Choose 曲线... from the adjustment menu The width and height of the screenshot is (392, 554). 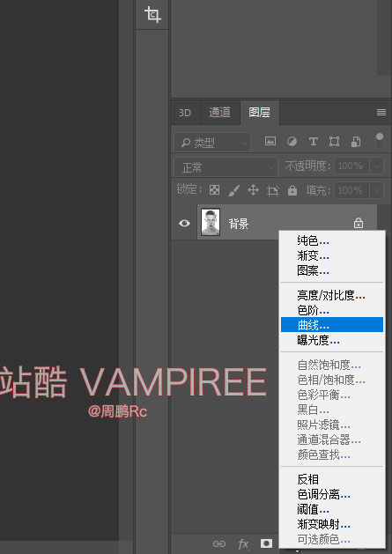click(332, 325)
